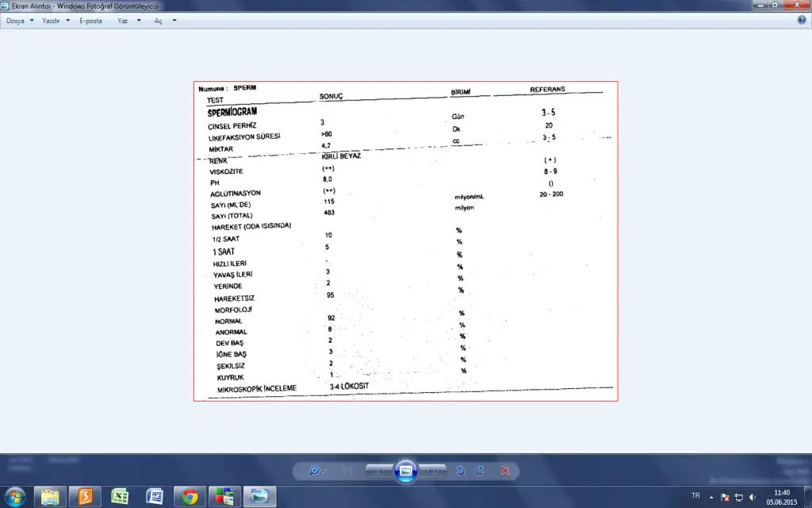Rotate the image clockwise
Viewport: 812px width, 508px height.
point(480,471)
